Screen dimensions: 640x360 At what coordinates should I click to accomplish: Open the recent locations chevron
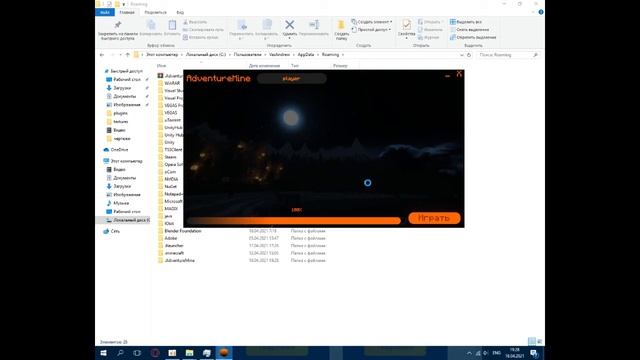point(120,55)
